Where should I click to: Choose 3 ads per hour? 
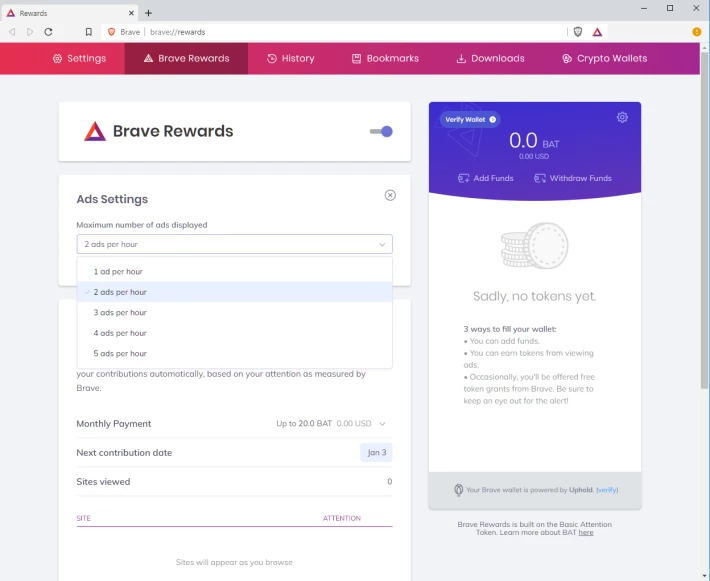(x=235, y=312)
